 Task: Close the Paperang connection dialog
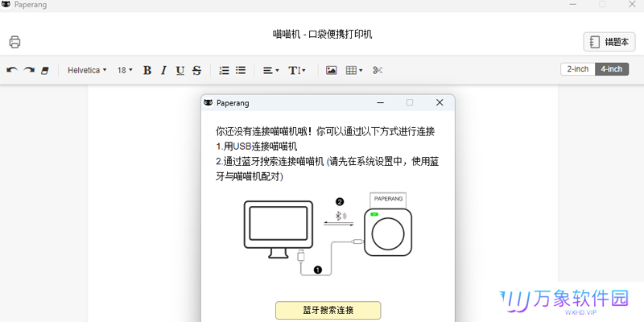[440, 102]
